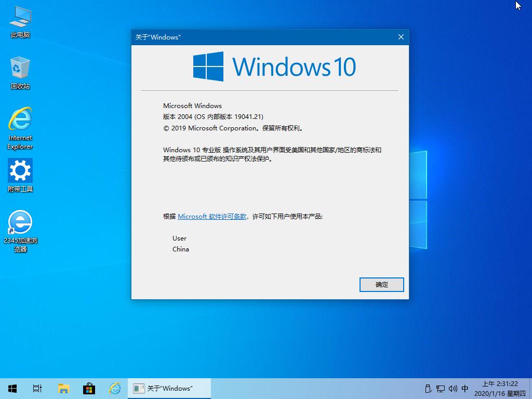
Task: Launch Internet Explorer from the taskbar
Action: (115, 389)
